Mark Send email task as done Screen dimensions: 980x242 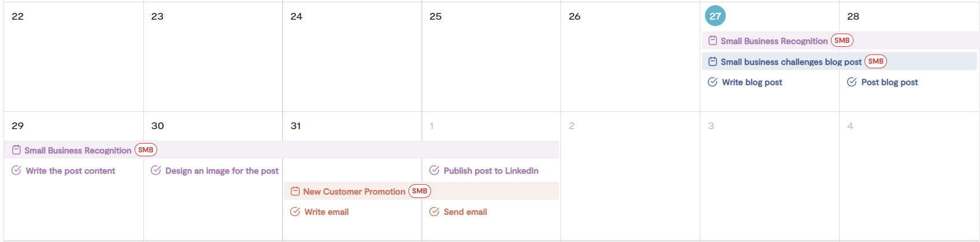[434, 212]
